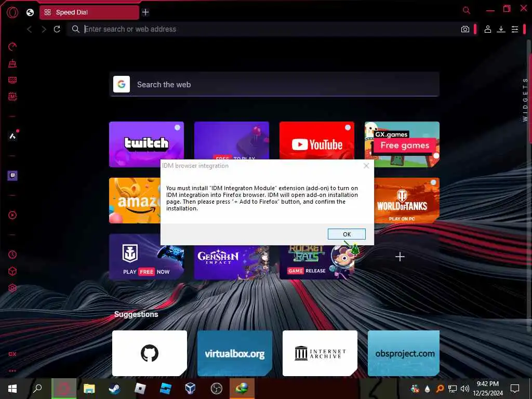Open the Downloads panel icon
The width and height of the screenshot is (532, 399).
(x=501, y=29)
